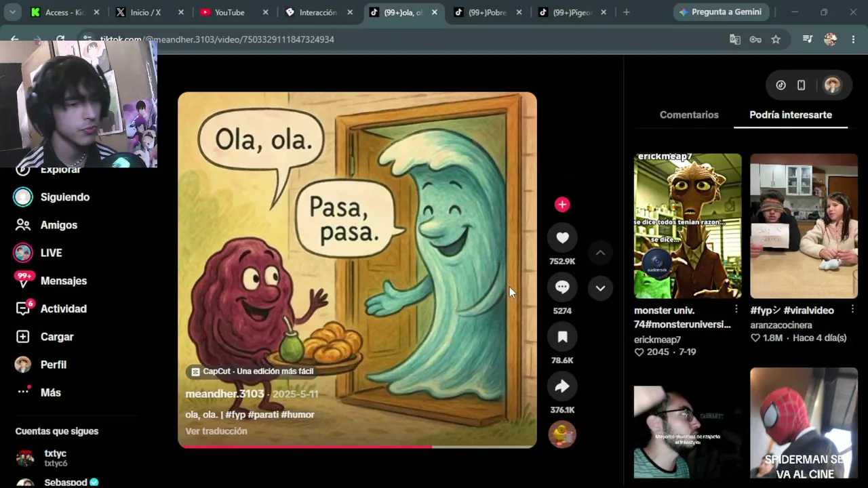The image size is (868, 488).
Task: Click the Cargar plus-square icon
Action: [x=23, y=337]
